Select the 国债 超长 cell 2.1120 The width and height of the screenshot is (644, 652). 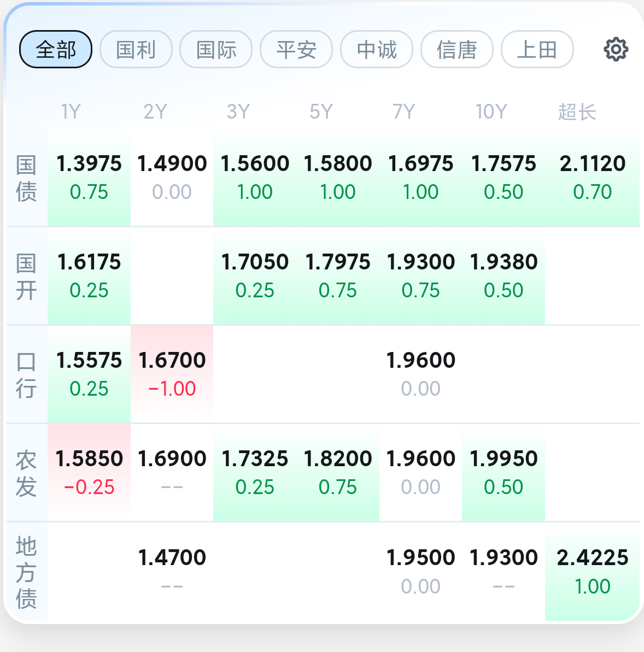pos(592,177)
